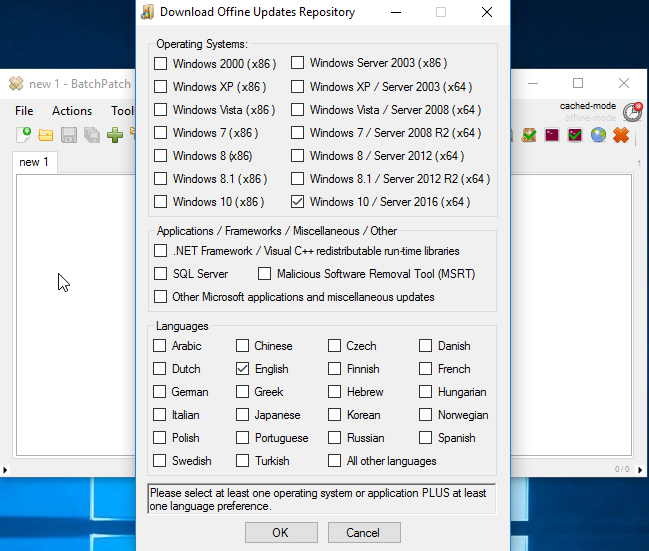
Task: Click OK to confirm repository download
Action: click(x=281, y=532)
